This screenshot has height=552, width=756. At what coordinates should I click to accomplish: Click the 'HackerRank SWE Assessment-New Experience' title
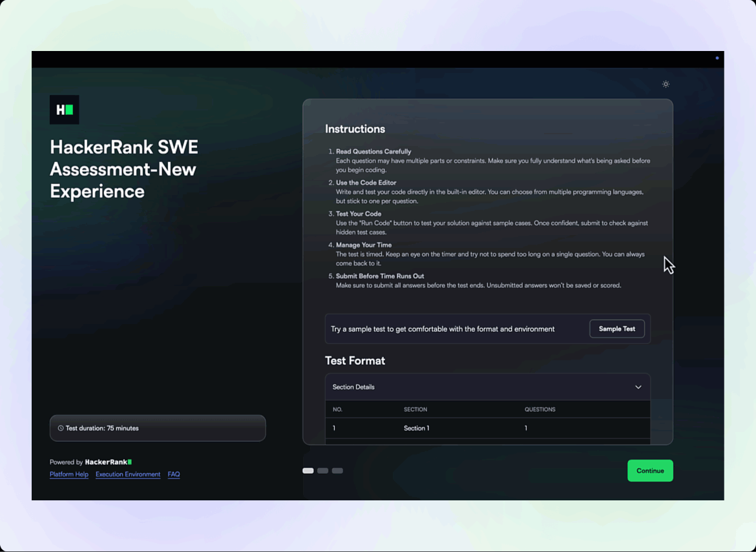click(124, 169)
